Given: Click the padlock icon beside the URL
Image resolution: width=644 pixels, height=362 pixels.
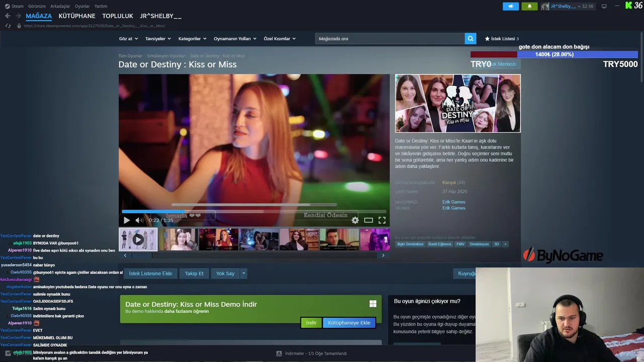Looking at the screenshot, I should (x=19, y=26).
